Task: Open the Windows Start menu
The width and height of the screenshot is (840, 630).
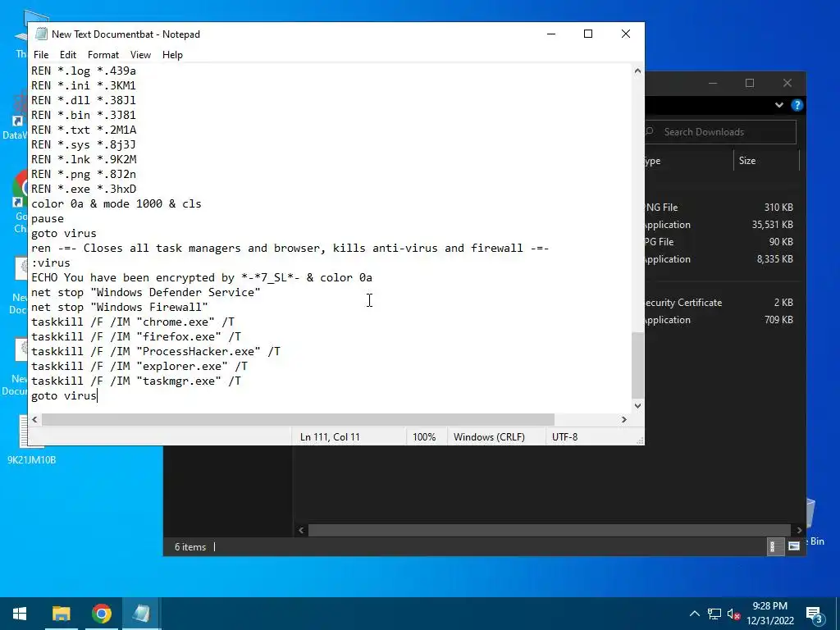Action: pyautogui.click(x=20, y=614)
